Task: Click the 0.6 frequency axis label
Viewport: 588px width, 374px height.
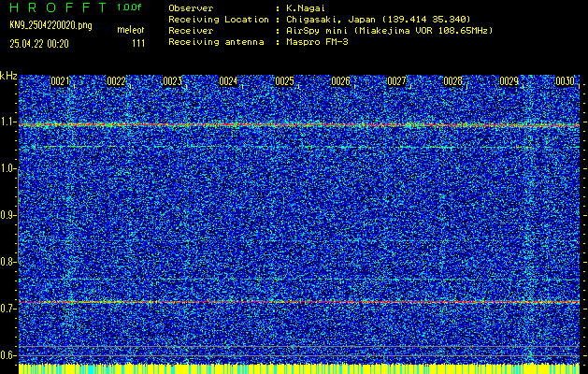Action: click(7, 355)
